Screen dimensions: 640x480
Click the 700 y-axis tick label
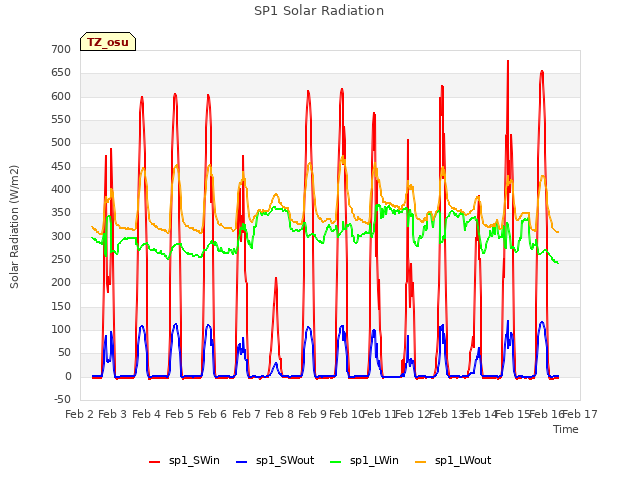(x=61, y=49)
